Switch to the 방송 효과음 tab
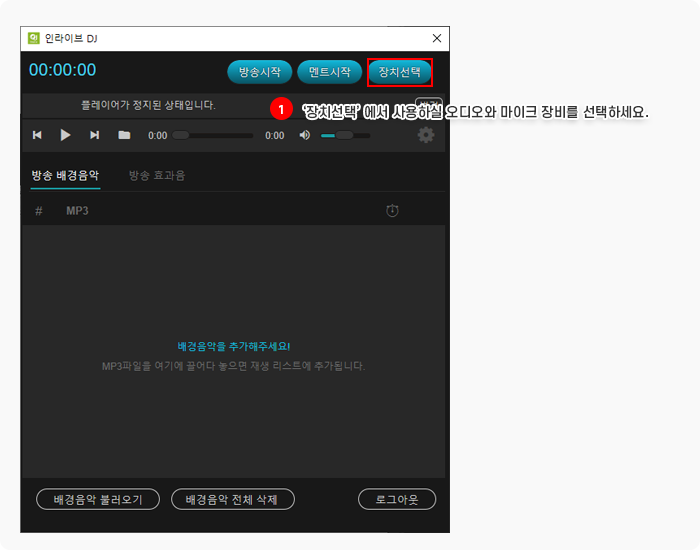 (x=157, y=175)
